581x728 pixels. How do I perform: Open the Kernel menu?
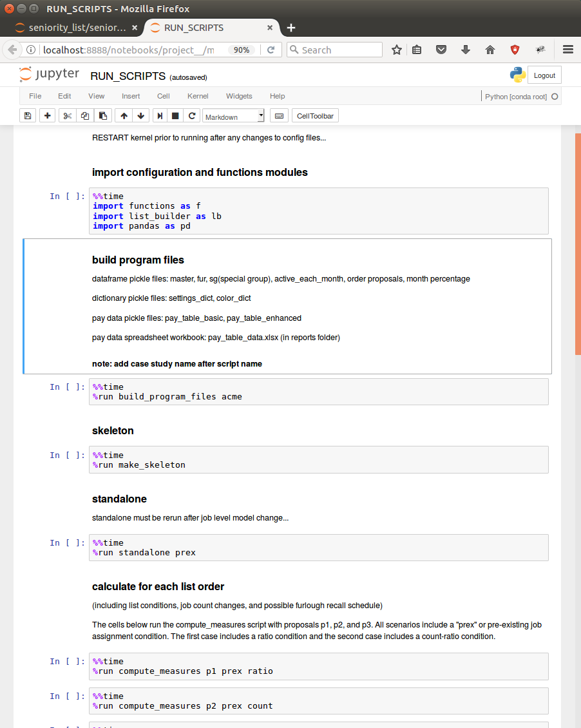click(198, 96)
